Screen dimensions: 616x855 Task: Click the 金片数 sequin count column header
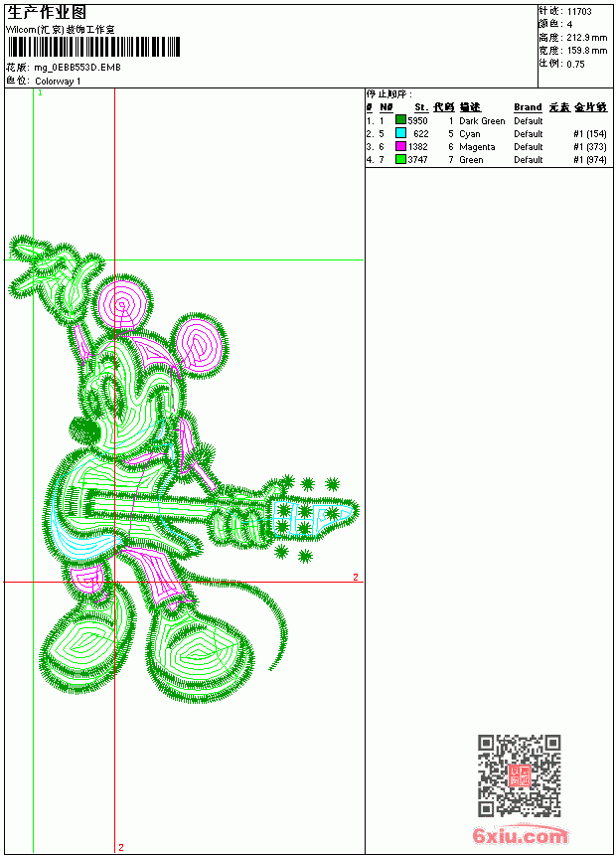pos(590,107)
